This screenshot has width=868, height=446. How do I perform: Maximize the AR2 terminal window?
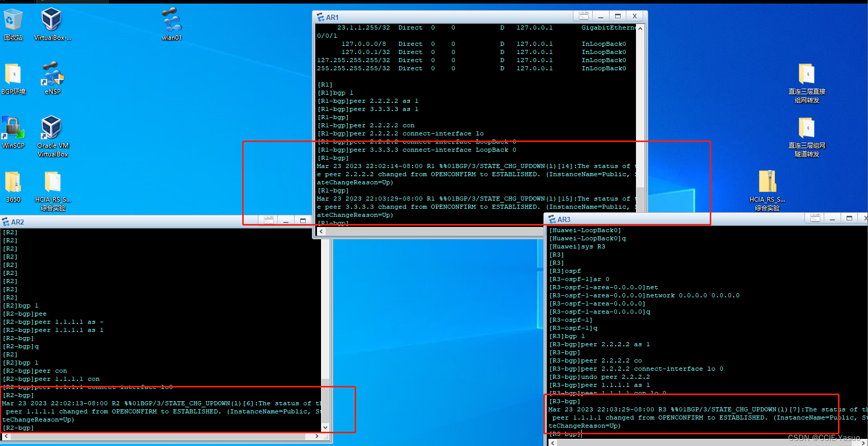coord(303,220)
